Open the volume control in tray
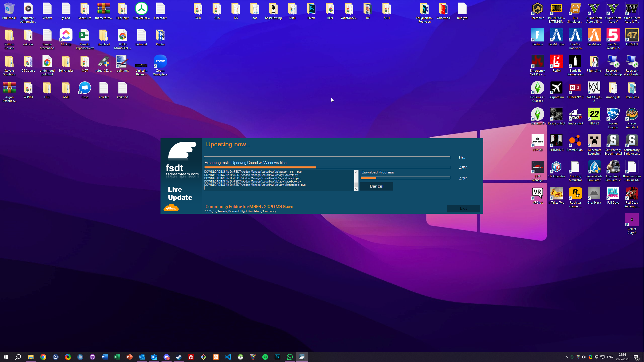Image resolution: width=644 pixels, height=362 pixels. tap(584, 357)
